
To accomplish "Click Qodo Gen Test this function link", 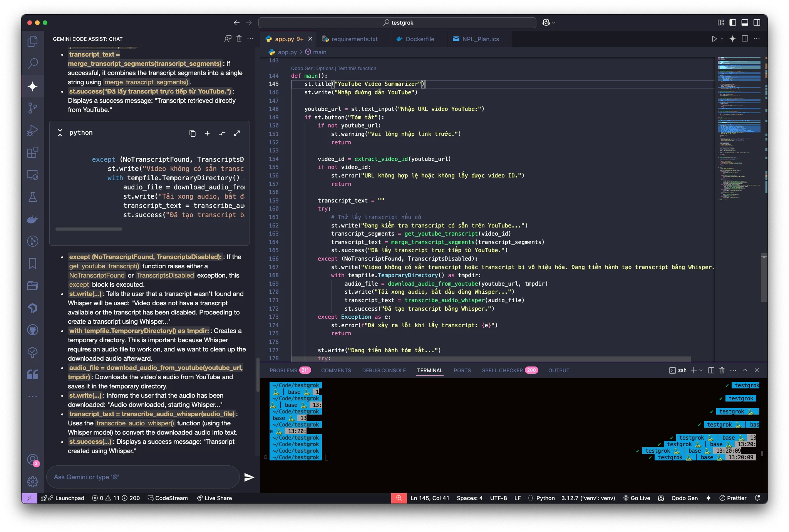I will coord(357,69).
